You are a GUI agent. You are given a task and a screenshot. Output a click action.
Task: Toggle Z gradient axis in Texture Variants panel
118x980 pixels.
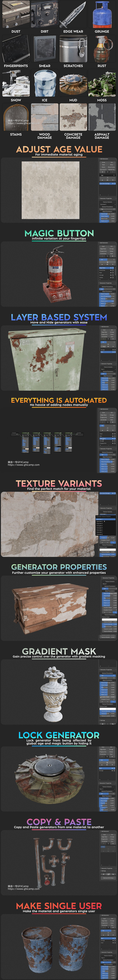(113, 542)
